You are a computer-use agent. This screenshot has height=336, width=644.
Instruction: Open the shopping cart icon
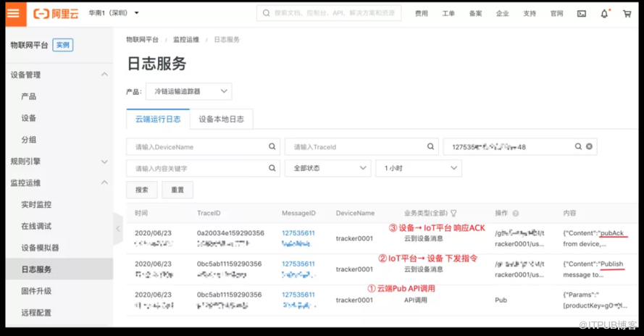(627, 14)
